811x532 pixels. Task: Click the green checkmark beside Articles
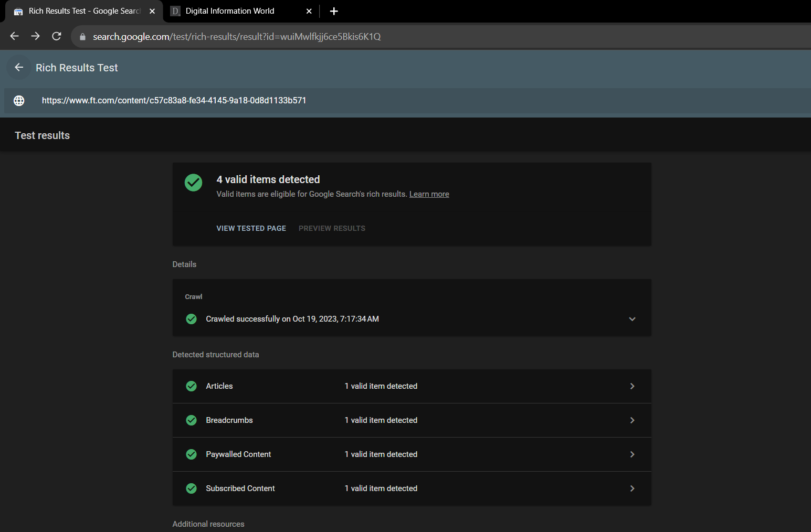click(192, 386)
